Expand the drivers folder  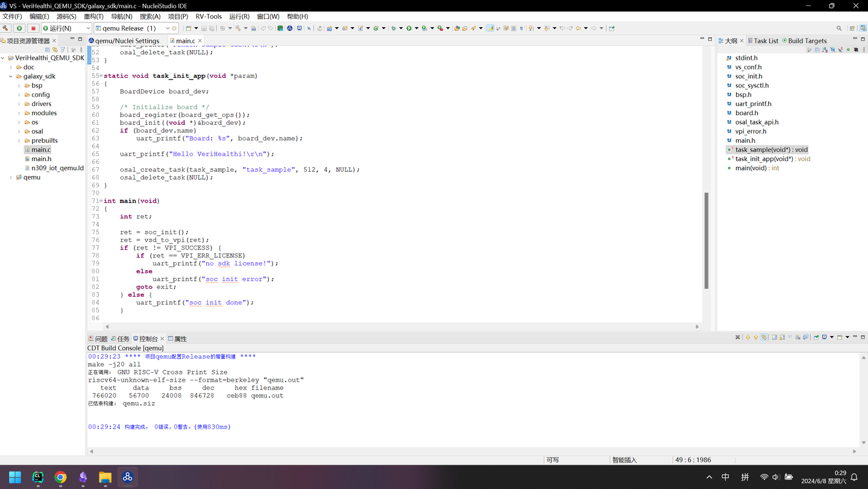tap(19, 104)
